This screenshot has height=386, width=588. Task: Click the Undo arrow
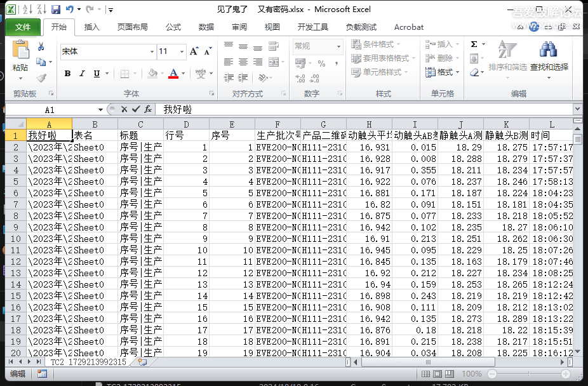pos(69,9)
